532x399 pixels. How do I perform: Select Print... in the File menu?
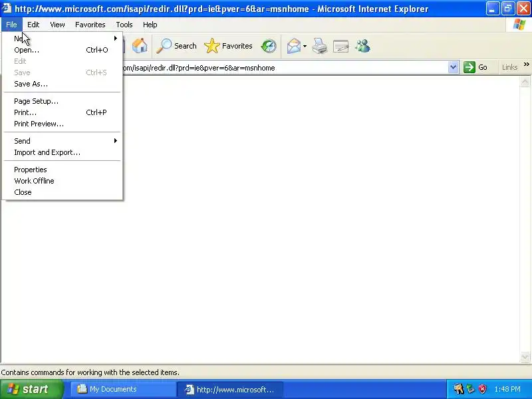coord(63,112)
